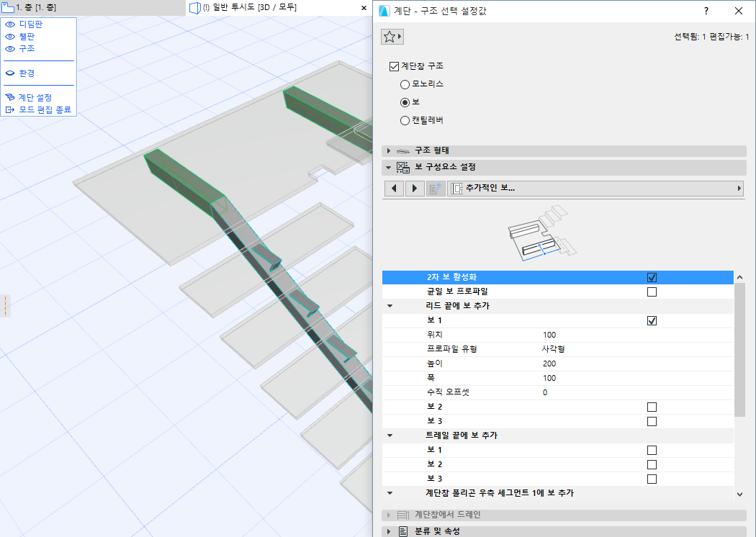
Task: Click the 계단 설정 stair icon
Action: [9, 97]
